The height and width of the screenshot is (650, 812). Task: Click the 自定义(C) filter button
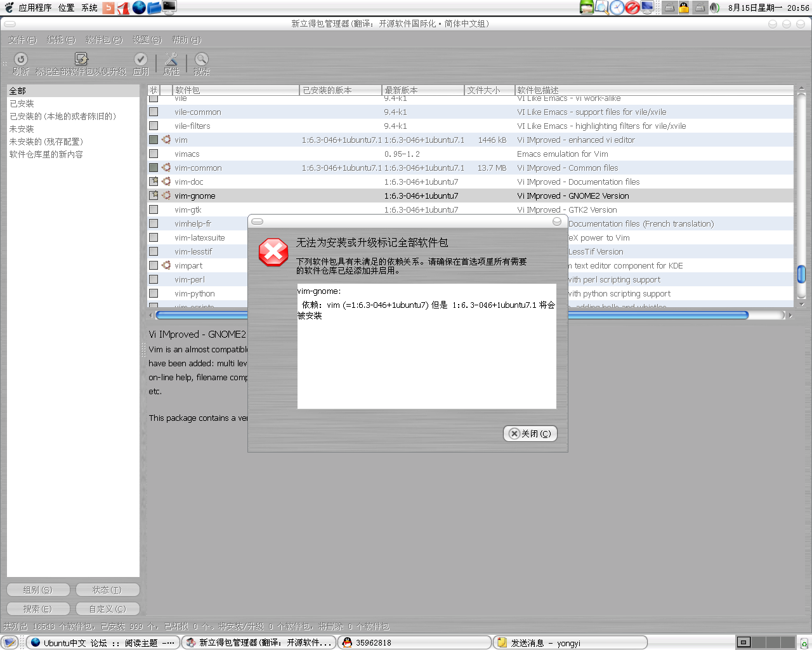107,609
